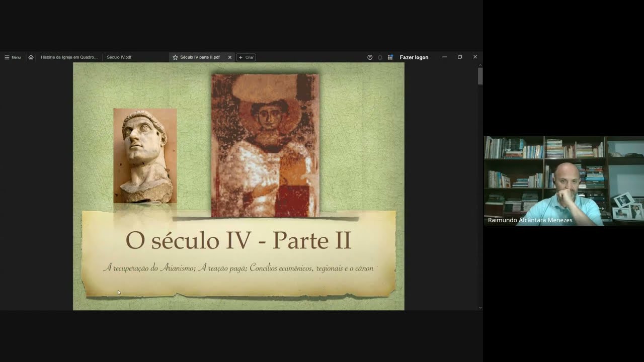Click the scrollbar down arrow
The height and width of the screenshot is (362, 644).
[480, 307]
